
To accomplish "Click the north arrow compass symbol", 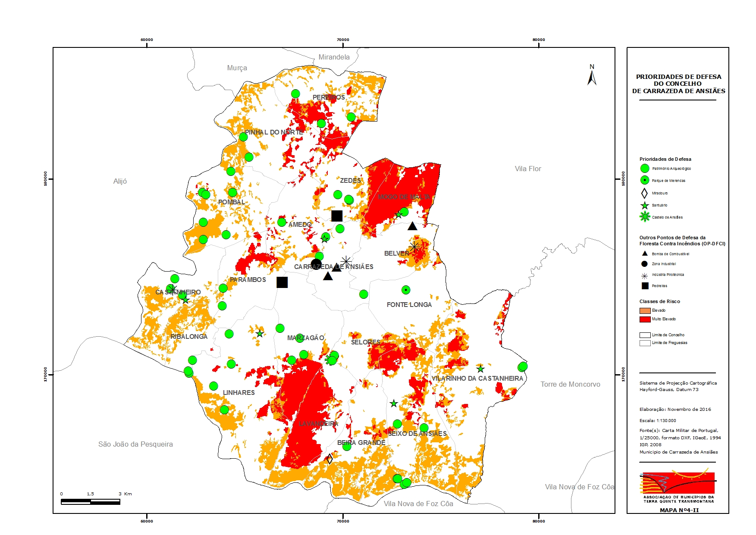I will click(x=592, y=75).
